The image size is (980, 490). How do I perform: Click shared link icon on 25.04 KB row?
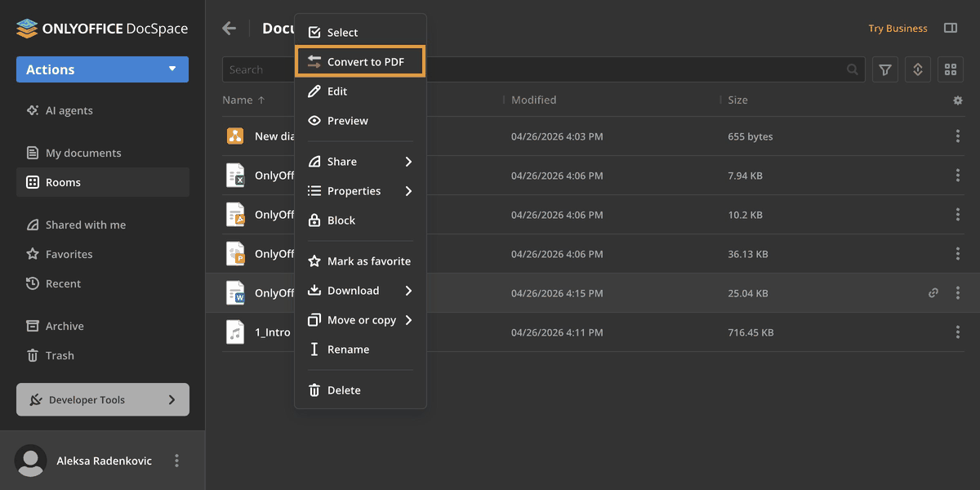coord(933,293)
